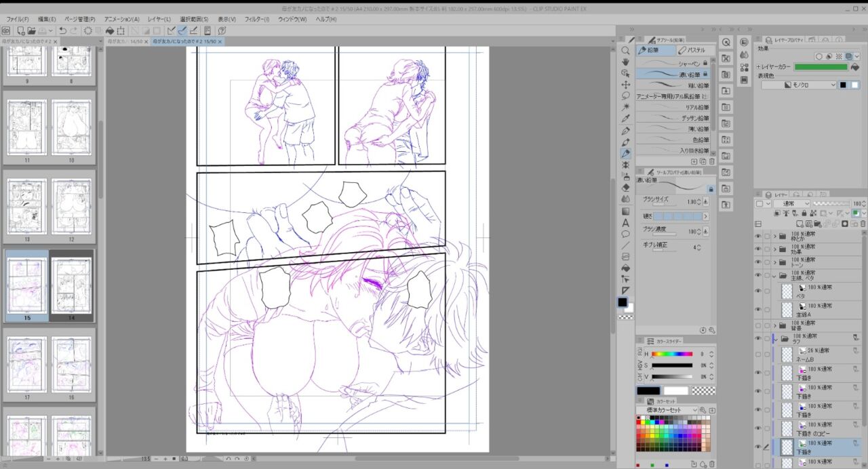Open page 17 thumbnail in page manager
Screen dimensions: 868x469
click(x=27, y=365)
